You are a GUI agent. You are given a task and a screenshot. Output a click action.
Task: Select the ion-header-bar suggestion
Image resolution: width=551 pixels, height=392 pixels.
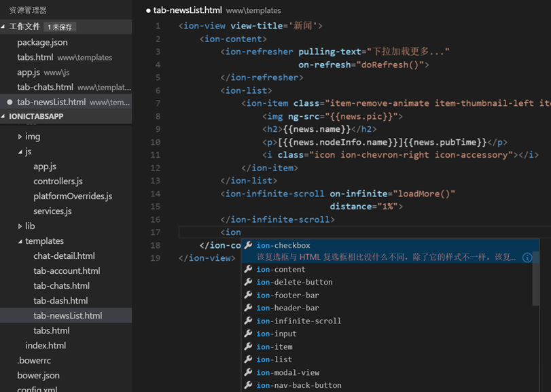click(x=387, y=308)
